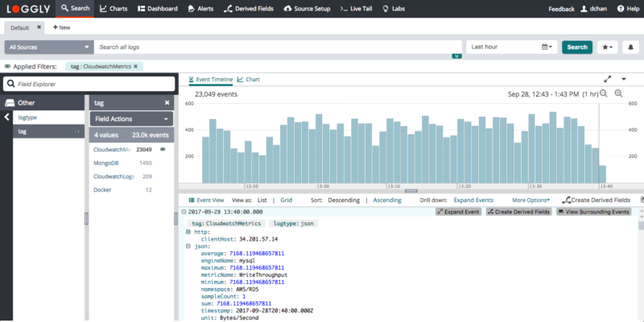
Task: Expand the Field Actions dropdown
Action: pos(130,118)
